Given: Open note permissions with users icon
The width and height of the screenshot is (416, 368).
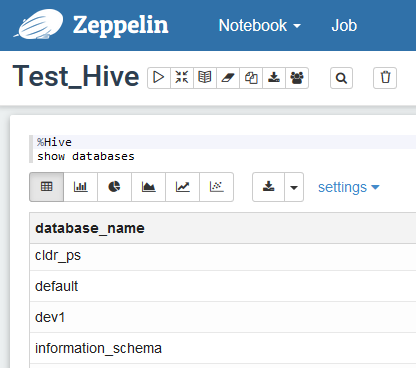Looking at the screenshot, I should pyautogui.click(x=297, y=78).
